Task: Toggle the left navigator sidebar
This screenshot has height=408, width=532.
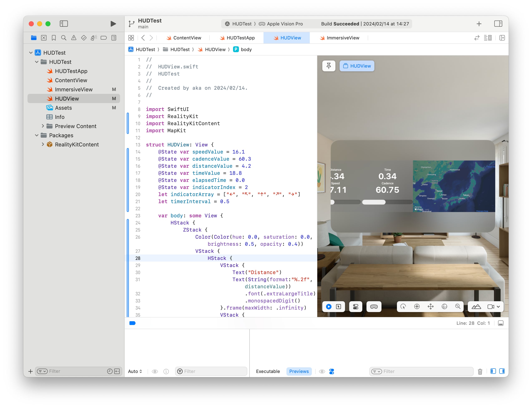Action: [64, 24]
